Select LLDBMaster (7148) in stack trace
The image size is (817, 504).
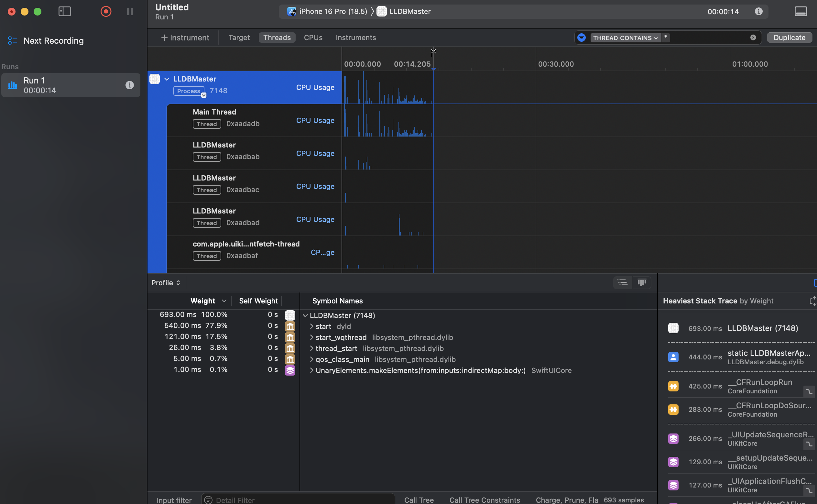[x=741, y=328]
